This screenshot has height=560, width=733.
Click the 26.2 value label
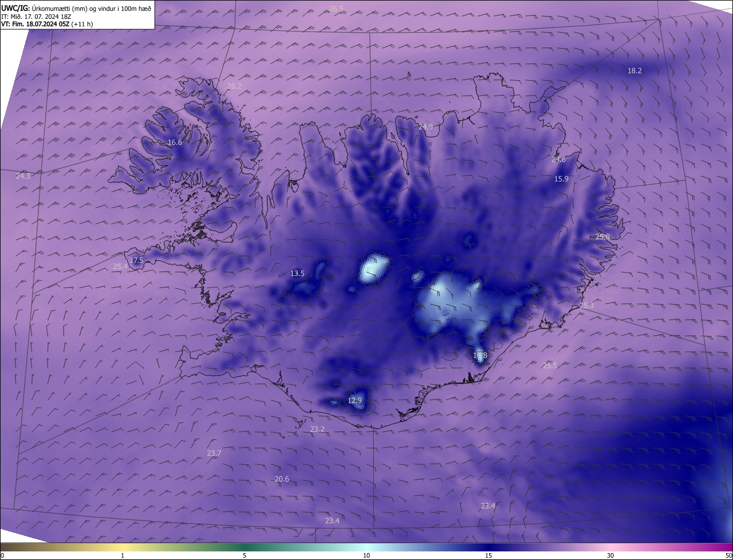pyautogui.click(x=234, y=86)
